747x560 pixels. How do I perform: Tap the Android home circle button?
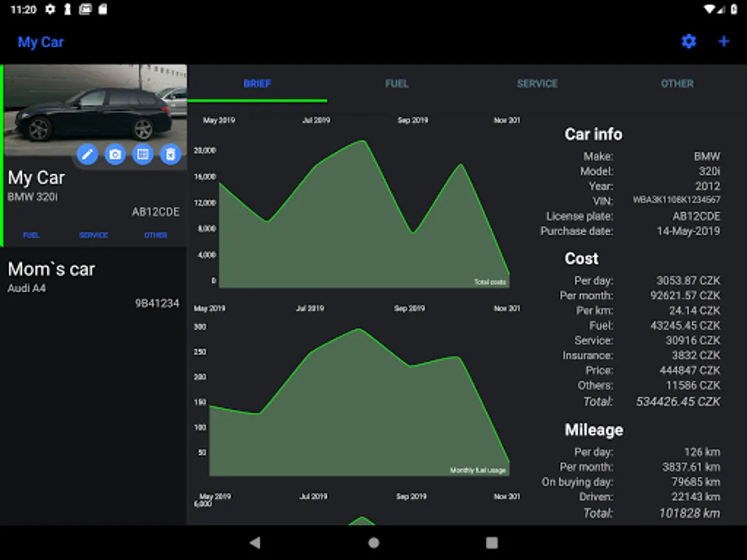[x=374, y=543]
